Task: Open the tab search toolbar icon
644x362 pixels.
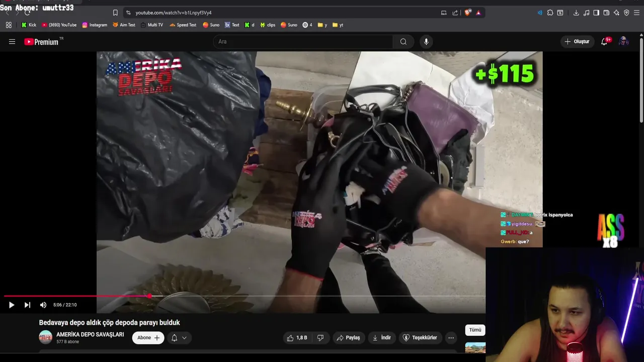Action: coord(560,13)
